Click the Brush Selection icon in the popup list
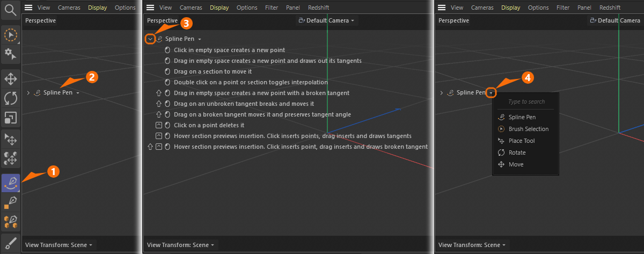 point(501,129)
